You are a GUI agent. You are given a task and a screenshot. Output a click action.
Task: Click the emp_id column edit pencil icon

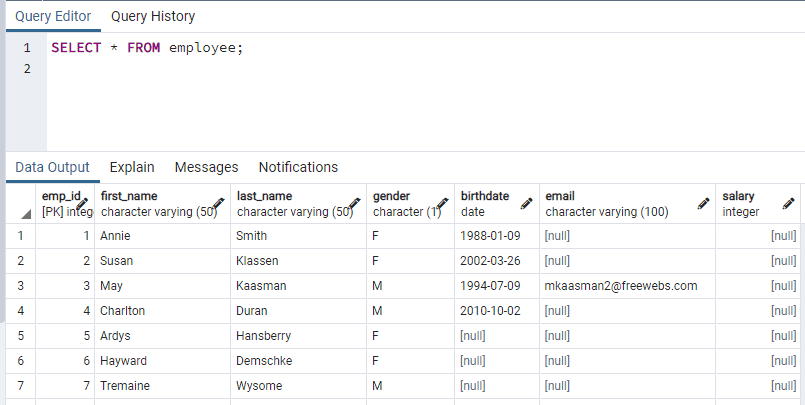82,203
